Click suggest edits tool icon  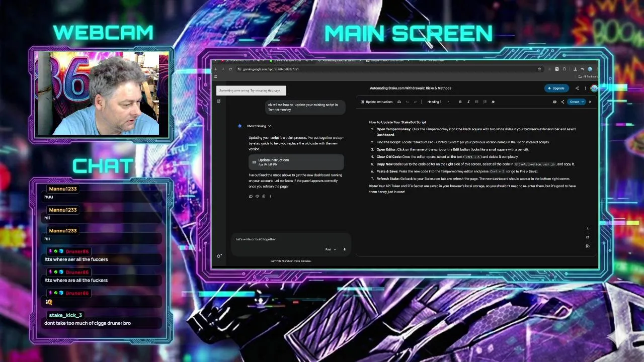588,246
